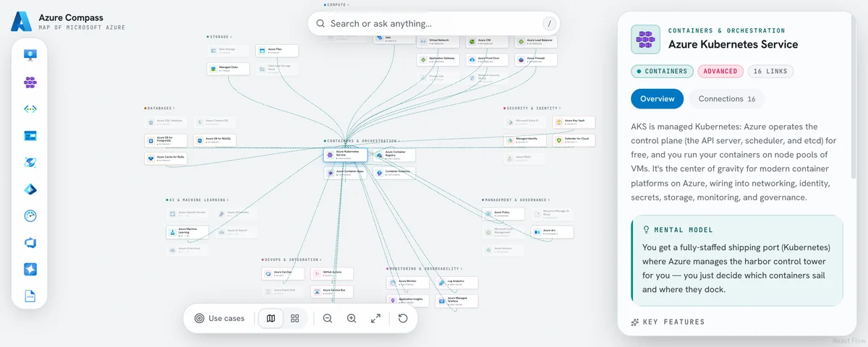The width and height of the screenshot is (868, 347).
Task: Select the Databases planet icon in sidebar
Action: tap(30, 162)
